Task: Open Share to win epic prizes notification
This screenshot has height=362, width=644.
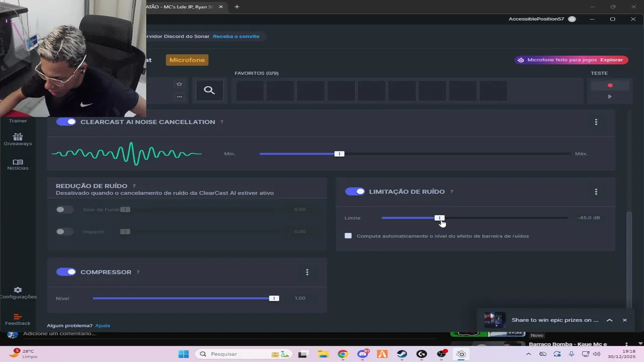Action: 555,320
